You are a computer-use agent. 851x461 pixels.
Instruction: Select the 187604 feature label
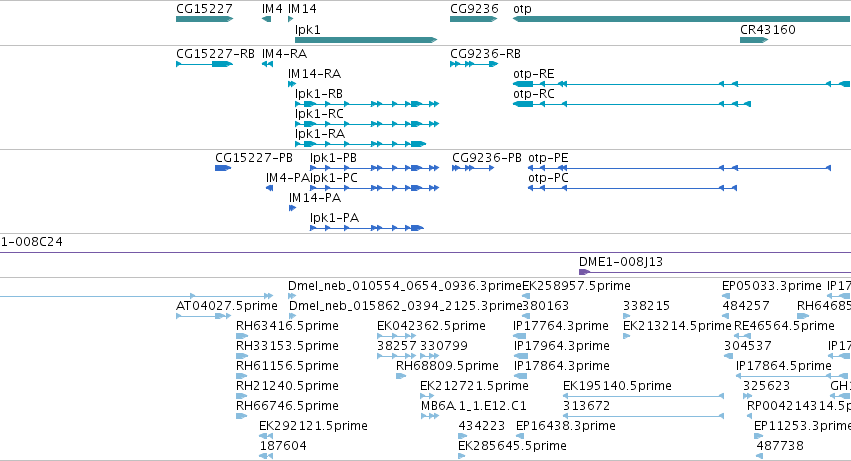click(283, 446)
